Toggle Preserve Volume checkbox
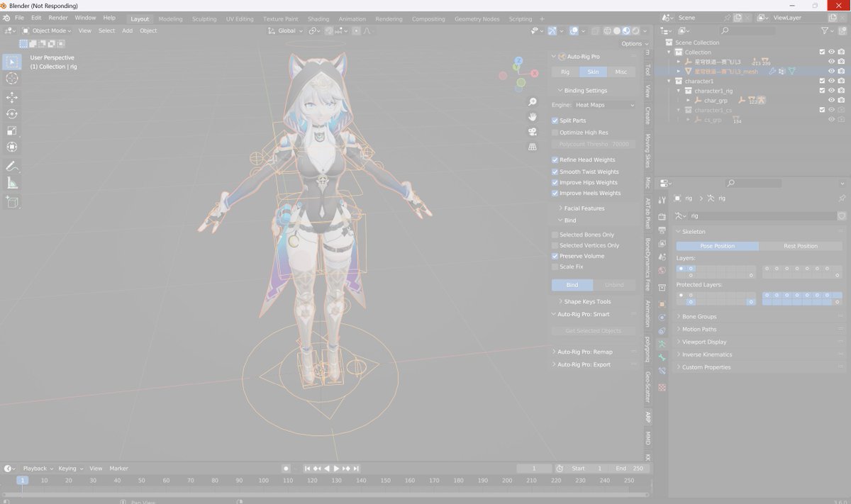Screen dimensions: 851x504 [555, 256]
